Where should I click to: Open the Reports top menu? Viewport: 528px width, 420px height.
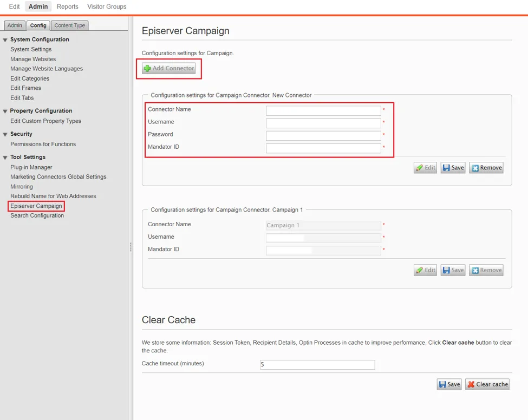[67, 6]
